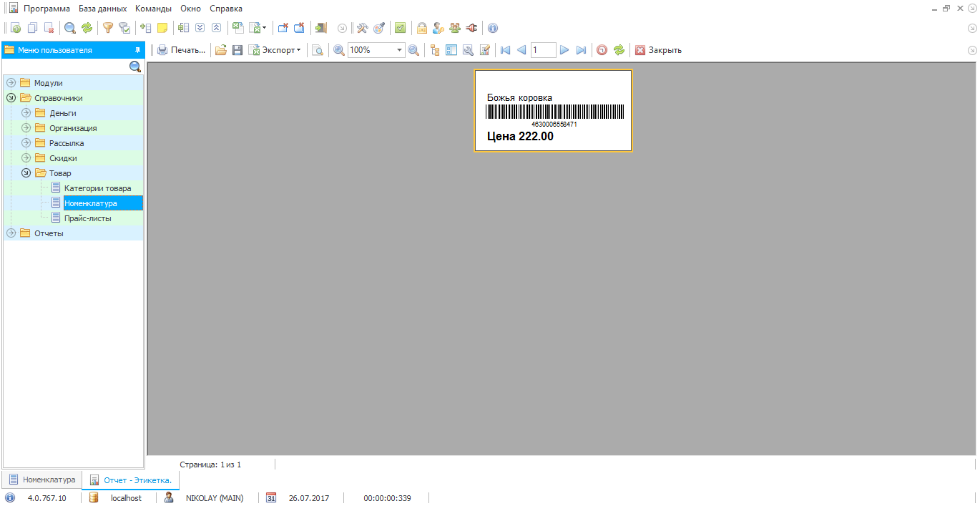Image resolution: width=980 pixels, height=506 pixels.
Task: Collapse the Справочники tree node
Action: pyautogui.click(x=11, y=98)
